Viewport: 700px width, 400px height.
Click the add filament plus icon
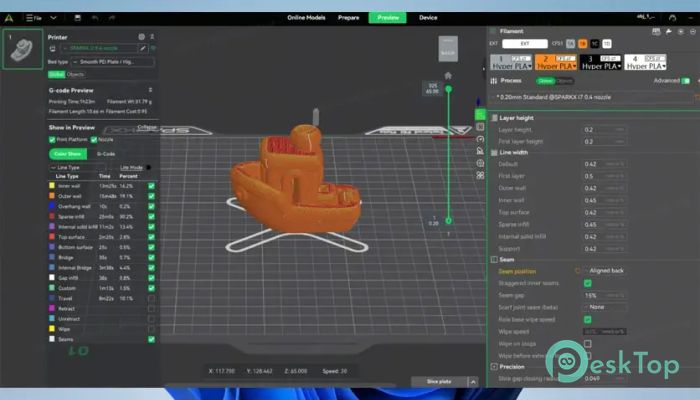tap(681, 31)
